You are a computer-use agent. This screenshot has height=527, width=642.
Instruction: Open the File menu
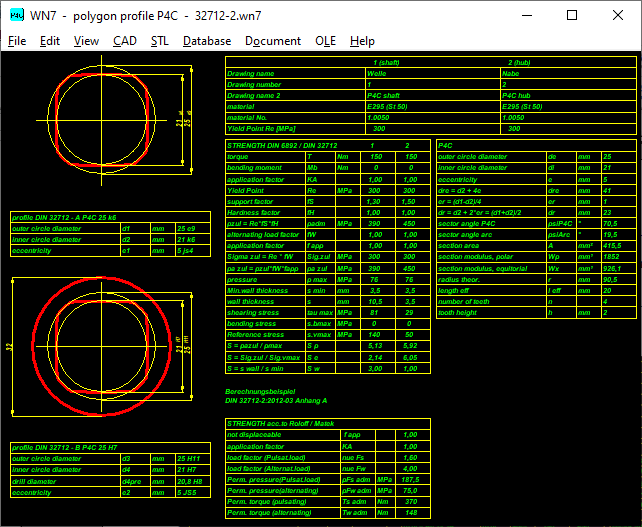click(x=17, y=41)
